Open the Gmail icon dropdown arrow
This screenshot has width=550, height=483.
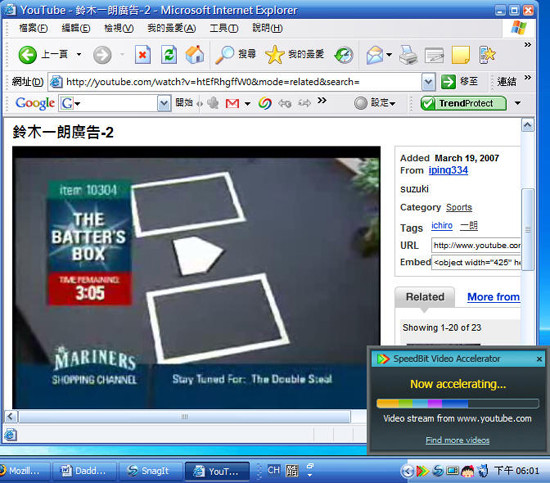247,103
